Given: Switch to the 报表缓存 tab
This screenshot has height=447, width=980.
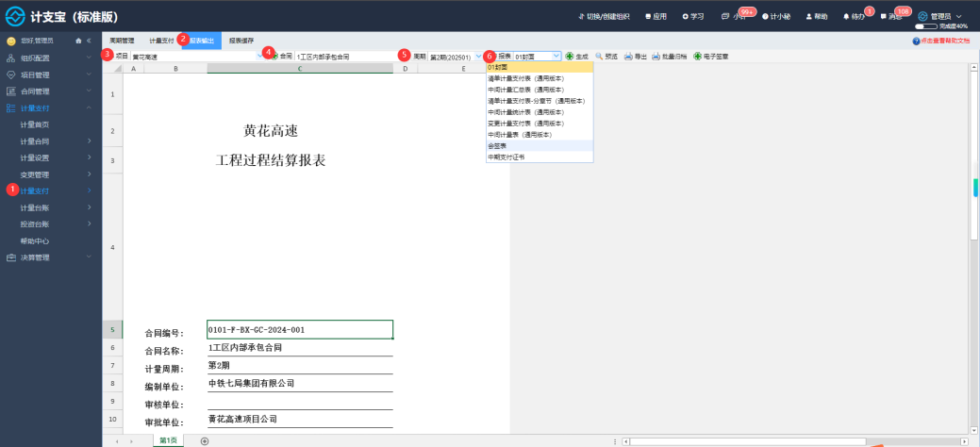Looking at the screenshot, I should tap(241, 41).
